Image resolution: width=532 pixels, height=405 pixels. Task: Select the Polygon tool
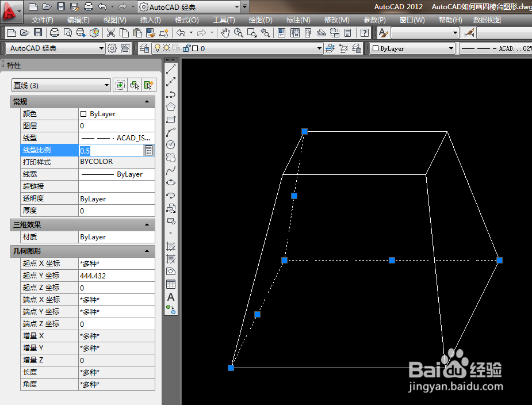click(171, 107)
